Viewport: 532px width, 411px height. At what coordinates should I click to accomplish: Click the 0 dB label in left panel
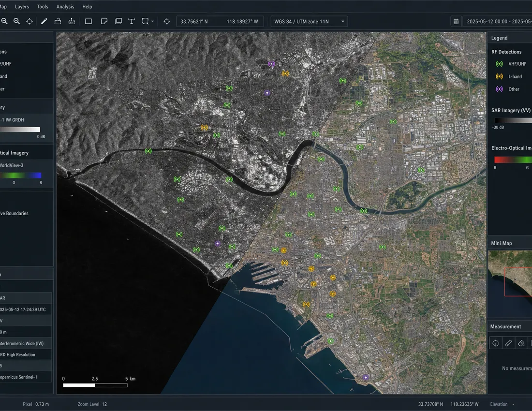click(41, 137)
